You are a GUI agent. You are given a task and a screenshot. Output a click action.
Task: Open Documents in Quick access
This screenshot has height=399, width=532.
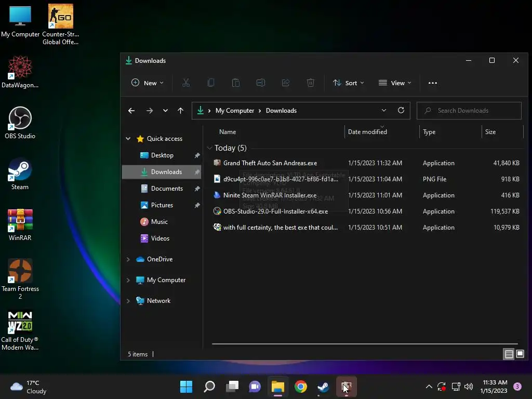click(x=162, y=188)
